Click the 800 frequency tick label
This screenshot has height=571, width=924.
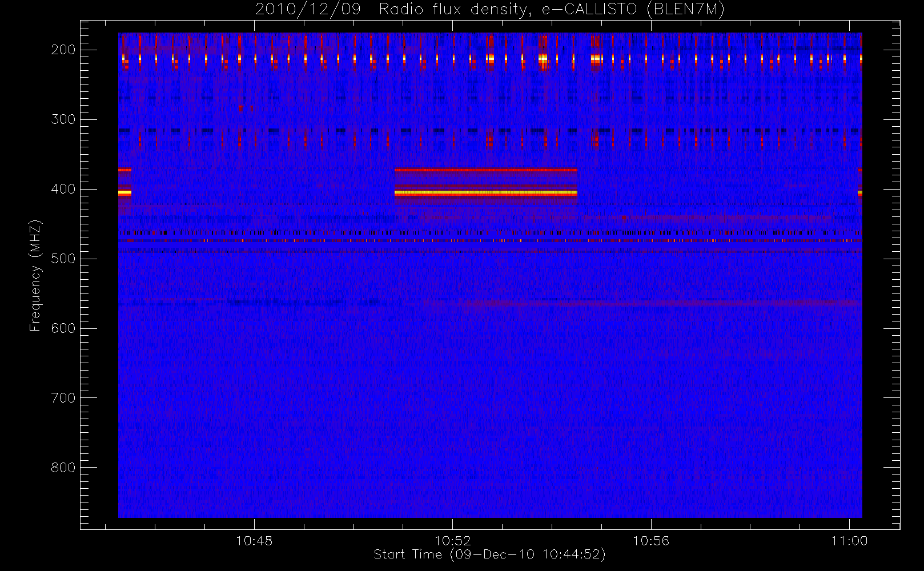point(63,468)
